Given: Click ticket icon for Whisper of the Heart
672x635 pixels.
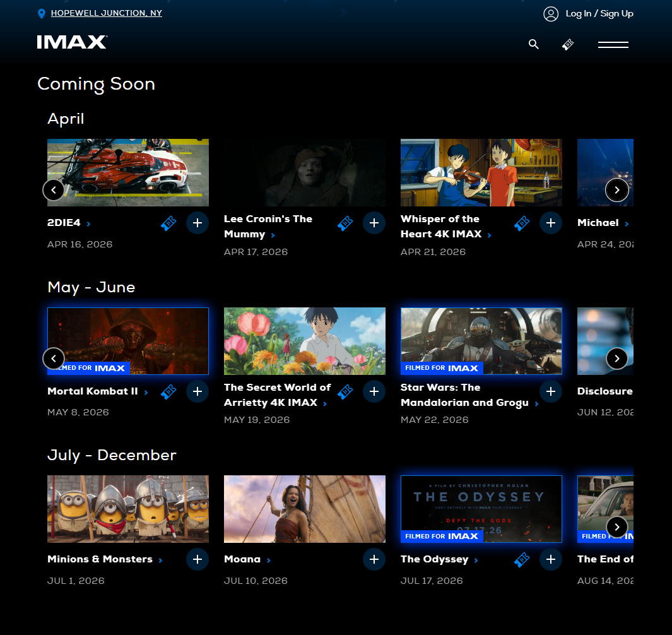Looking at the screenshot, I should [x=522, y=223].
